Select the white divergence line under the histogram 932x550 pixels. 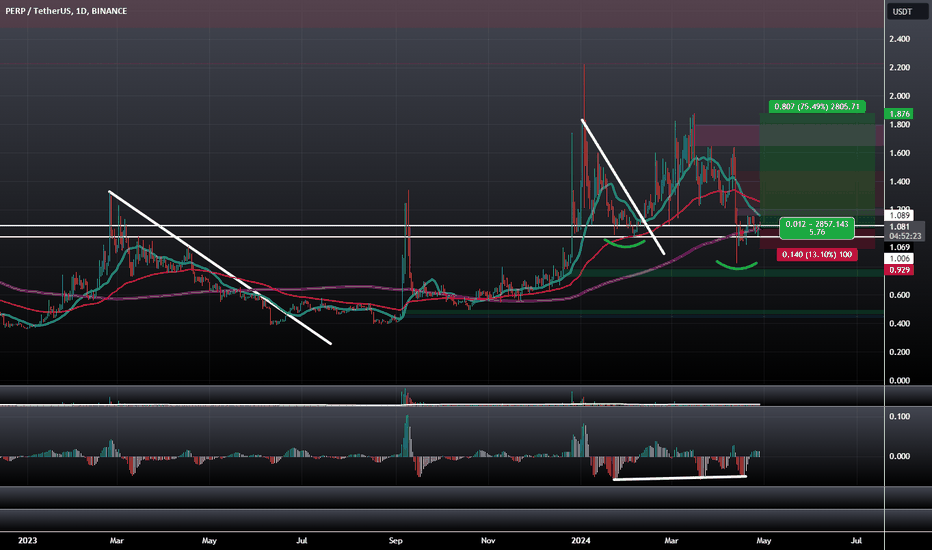click(679, 477)
